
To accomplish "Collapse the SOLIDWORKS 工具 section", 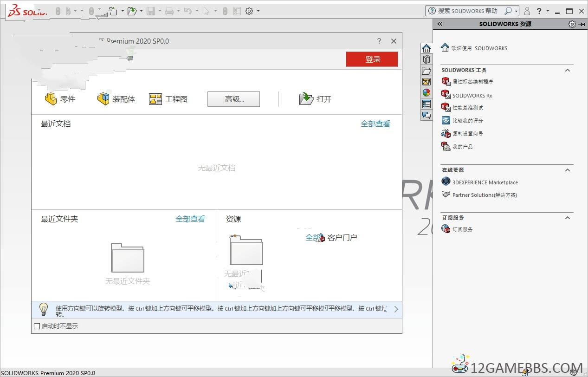I will (x=567, y=70).
